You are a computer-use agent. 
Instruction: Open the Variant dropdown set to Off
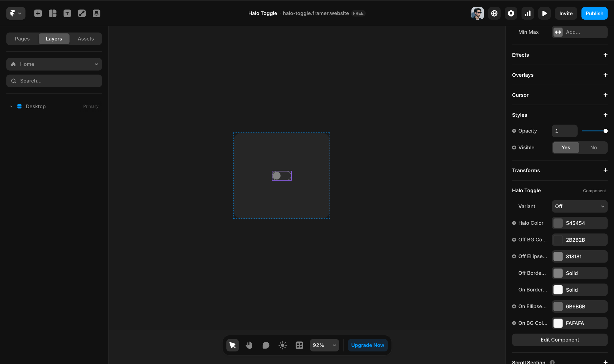579,206
